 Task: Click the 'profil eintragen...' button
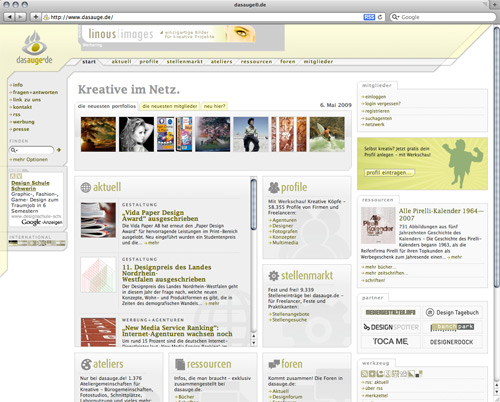point(389,172)
